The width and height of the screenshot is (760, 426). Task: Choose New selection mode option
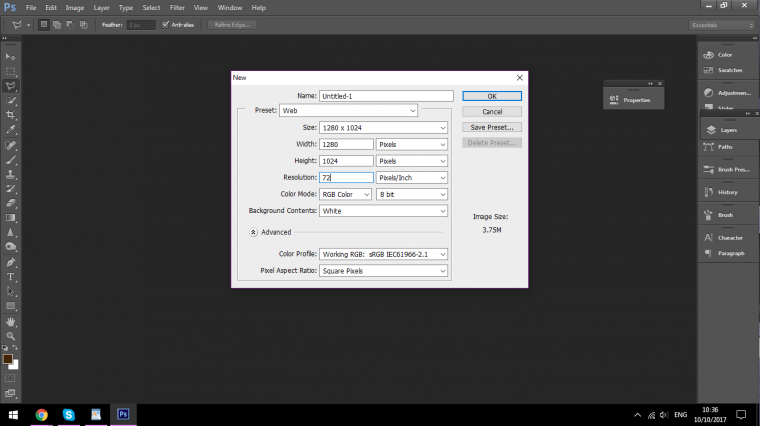pyautogui.click(x=44, y=25)
